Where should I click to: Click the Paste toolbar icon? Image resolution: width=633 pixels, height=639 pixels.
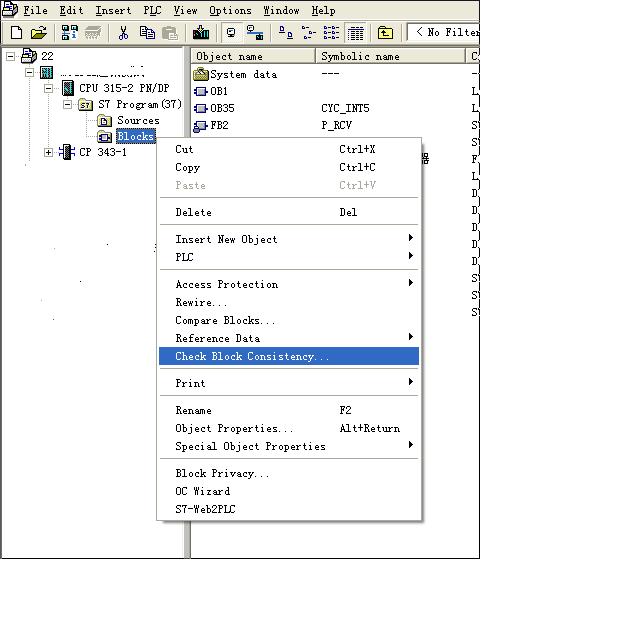tap(170, 33)
